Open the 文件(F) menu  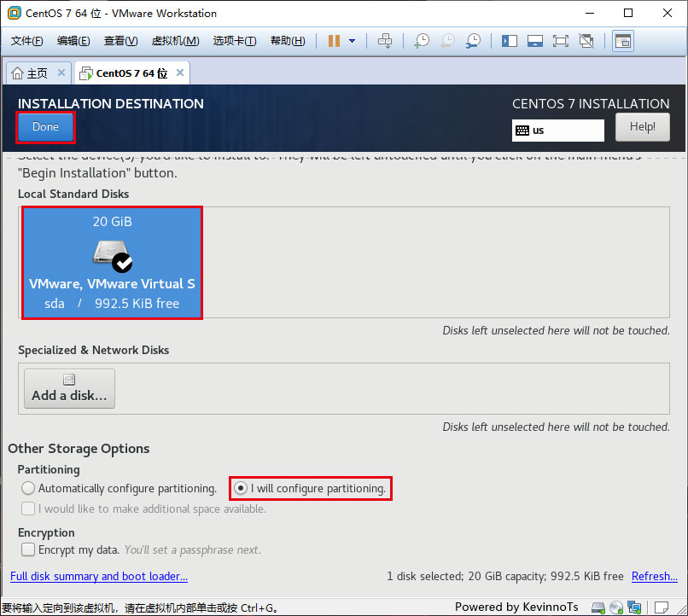pos(26,41)
